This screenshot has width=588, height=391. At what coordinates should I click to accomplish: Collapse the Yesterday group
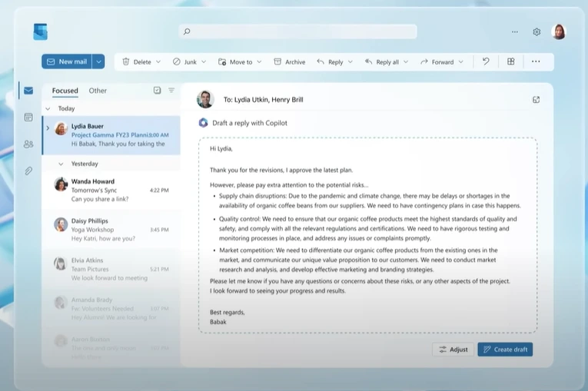(61, 164)
